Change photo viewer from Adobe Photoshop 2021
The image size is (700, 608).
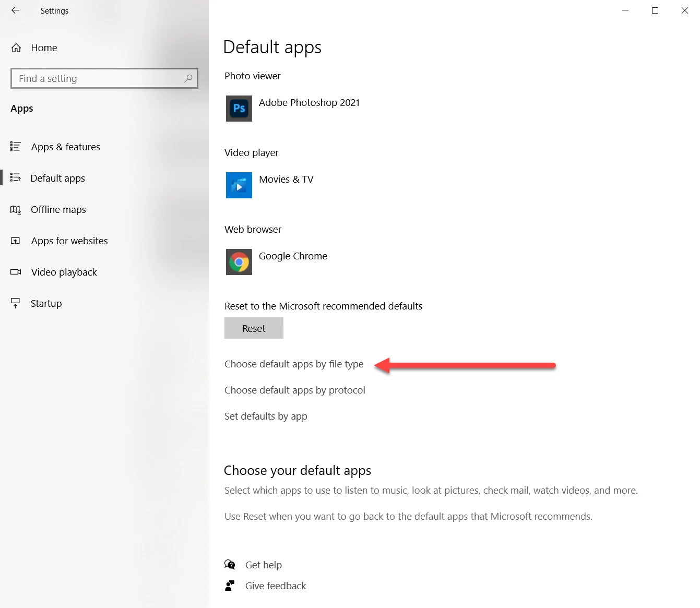coord(309,103)
